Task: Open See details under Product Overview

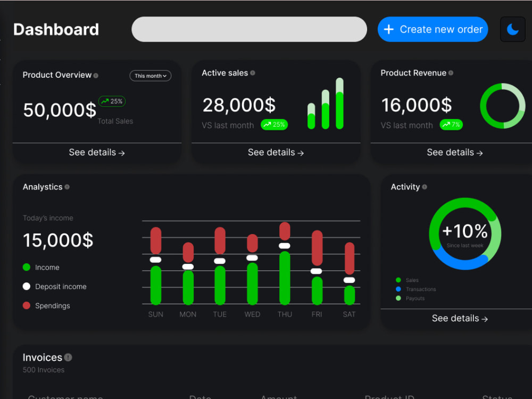Action: (97, 153)
